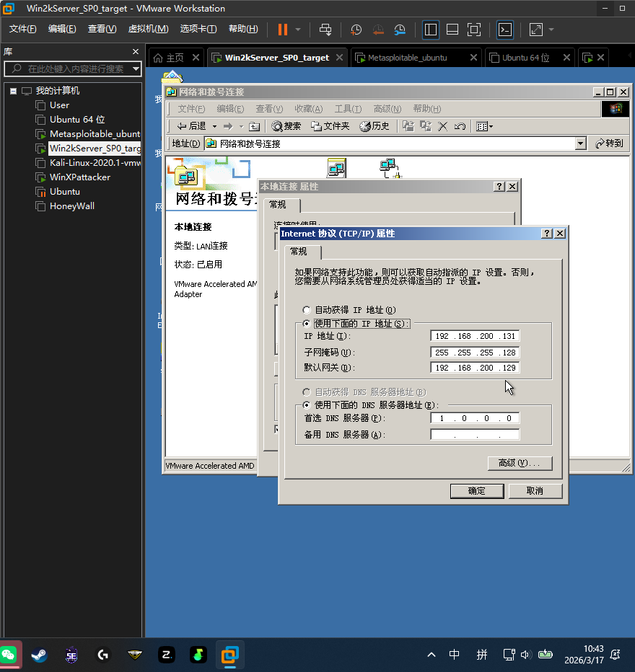This screenshot has height=672, width=635.
Task: Select use the following DNS server addresses
Action: click(306, 405)
